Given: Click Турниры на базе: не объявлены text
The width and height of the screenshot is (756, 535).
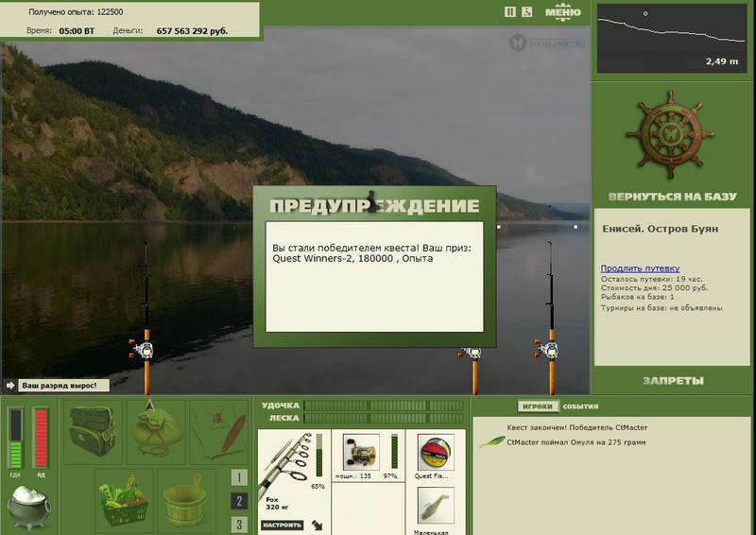Looking at the screenshot, I should [x=661, y=308].
